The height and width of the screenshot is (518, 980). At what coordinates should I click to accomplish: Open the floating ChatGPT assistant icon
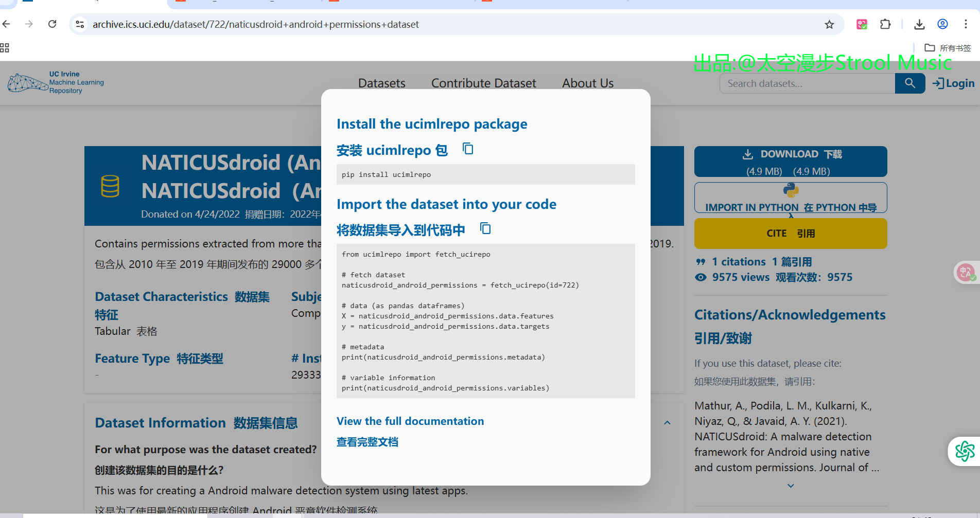click(x=965, y=451)
